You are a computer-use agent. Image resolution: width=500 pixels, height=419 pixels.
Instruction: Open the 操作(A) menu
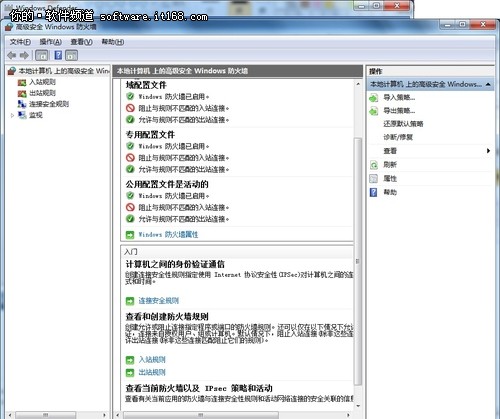click(x=51, y=42)
